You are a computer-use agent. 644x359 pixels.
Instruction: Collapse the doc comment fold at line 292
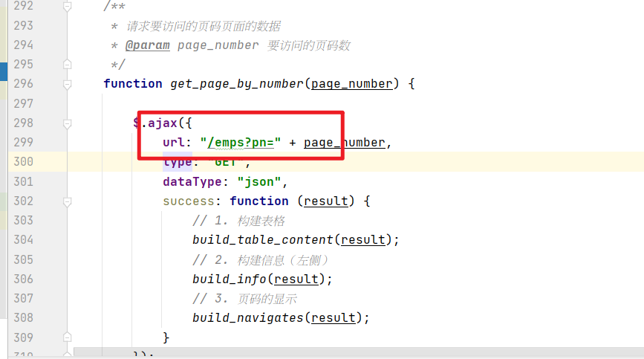(68, 7)
